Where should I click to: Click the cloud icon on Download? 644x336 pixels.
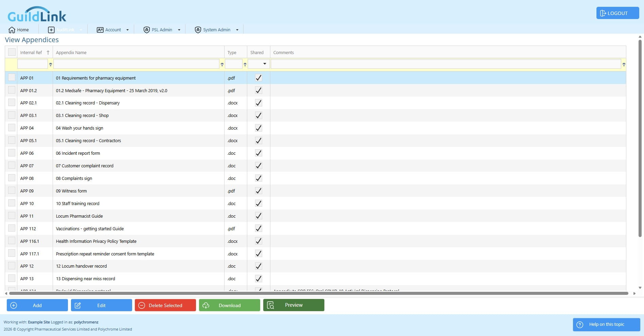tap(206, 305)
